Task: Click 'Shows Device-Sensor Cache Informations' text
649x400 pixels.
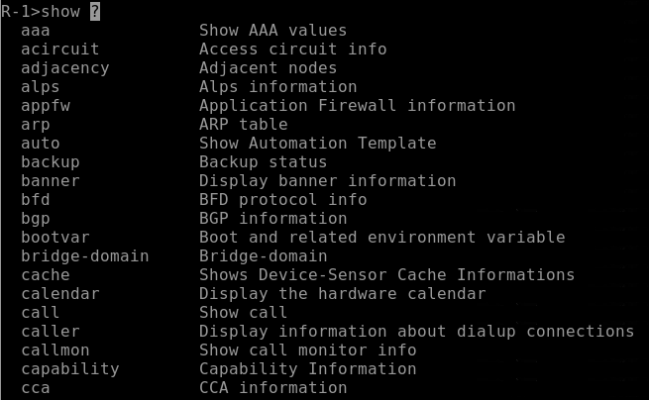Action: (x=387, y=275)
